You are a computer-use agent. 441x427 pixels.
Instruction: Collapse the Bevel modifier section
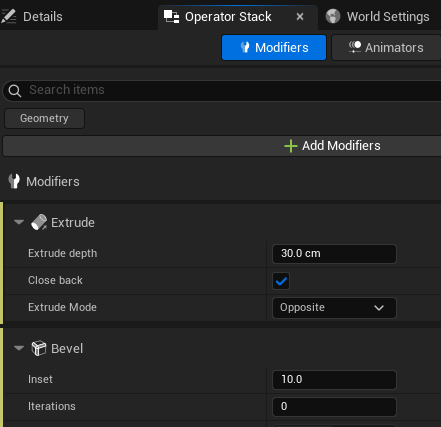click(x=19, y=348)
